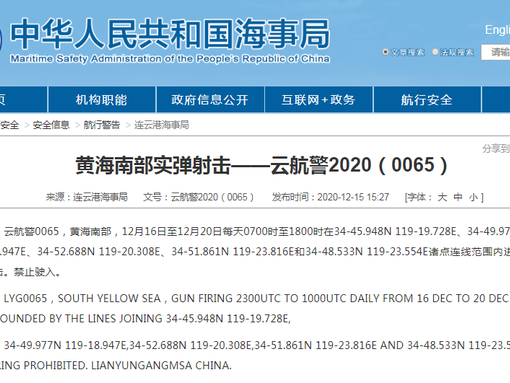Open the 航行安全 menu
The image size is (510, 383).
coord(427,100)
